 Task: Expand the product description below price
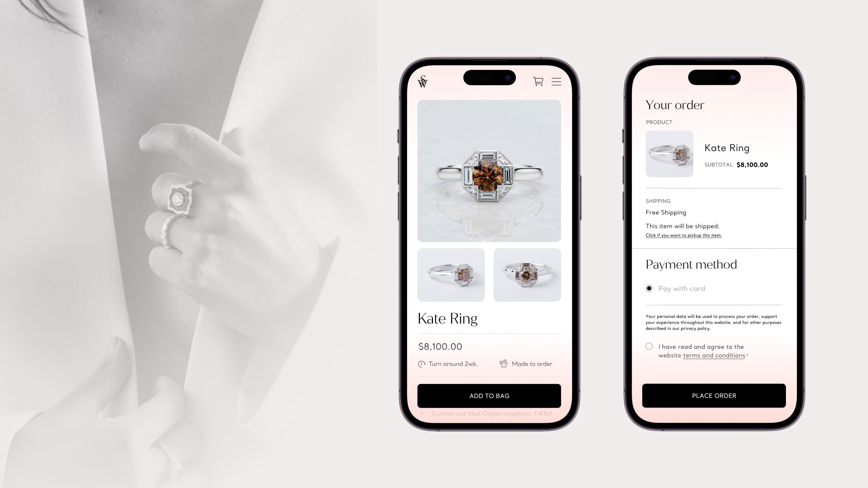point(489,413)
